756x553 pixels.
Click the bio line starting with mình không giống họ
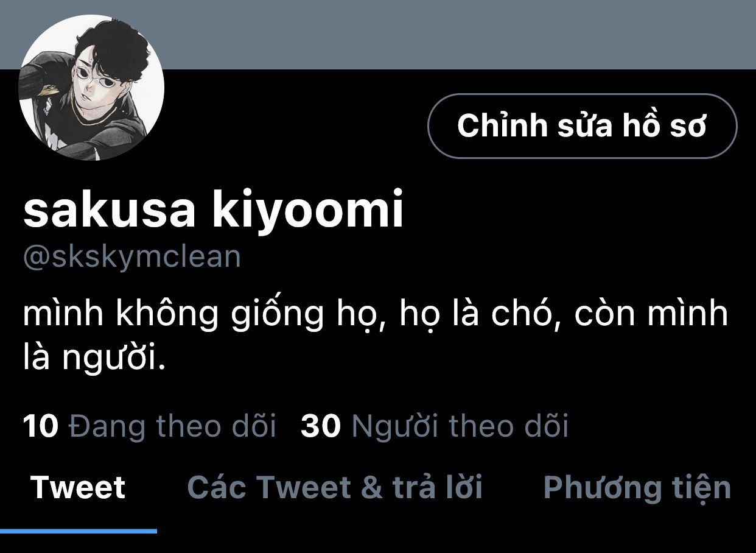tap(376, 314)
